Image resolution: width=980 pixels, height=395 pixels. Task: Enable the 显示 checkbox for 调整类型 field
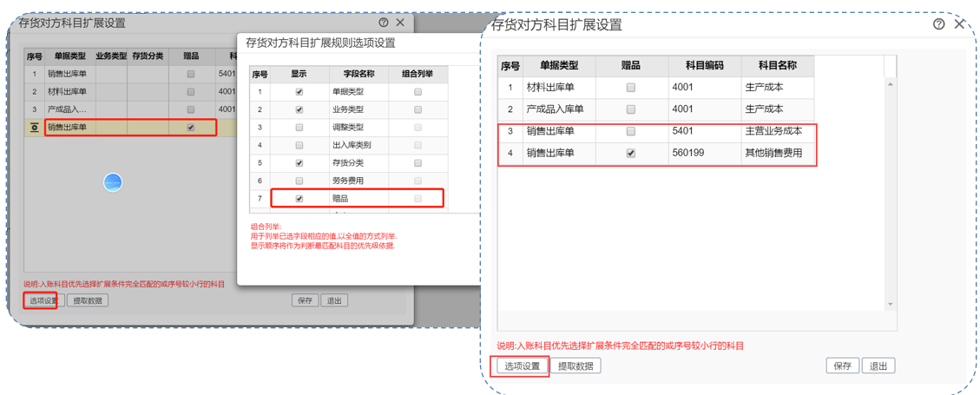pos(299,128)
